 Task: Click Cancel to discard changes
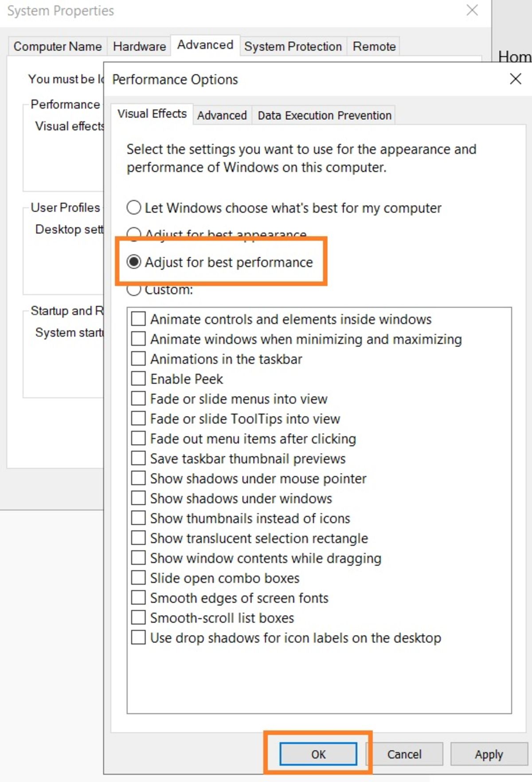click(x=404, y=754)
